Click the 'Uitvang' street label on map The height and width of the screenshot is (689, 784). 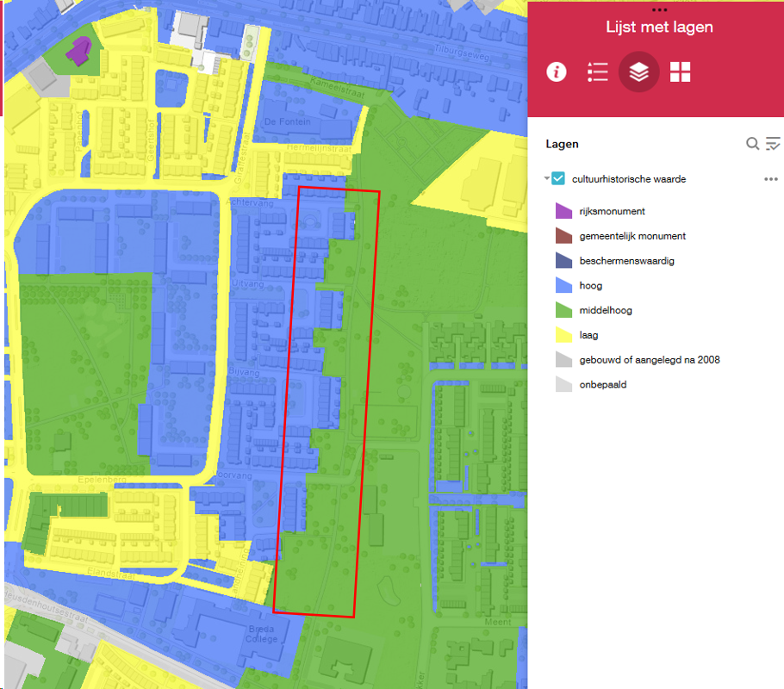coord(247,283)
